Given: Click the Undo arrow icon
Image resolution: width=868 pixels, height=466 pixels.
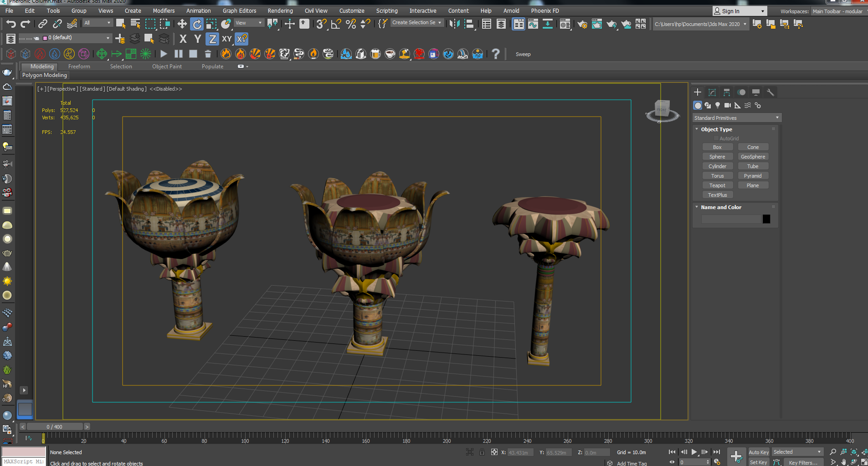Looking at the screenshot, I should point(11,24).
